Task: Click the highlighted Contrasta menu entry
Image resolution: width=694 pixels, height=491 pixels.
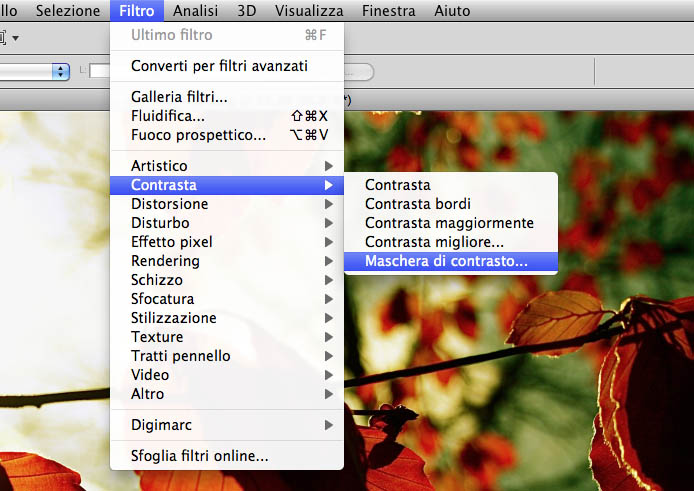Action: point(227,185)
